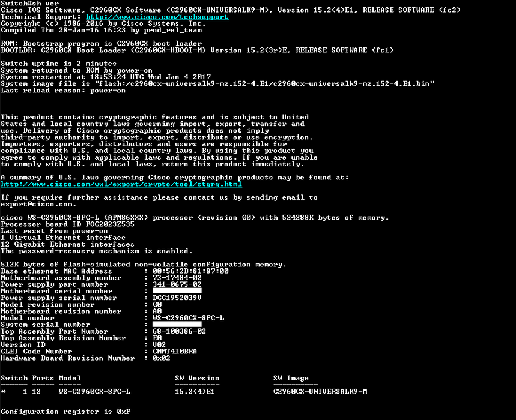Image resolution: width=516 pixels, height=420 pixels.
Task: Open the cisco.com/techsupport link
Action: 157,17
